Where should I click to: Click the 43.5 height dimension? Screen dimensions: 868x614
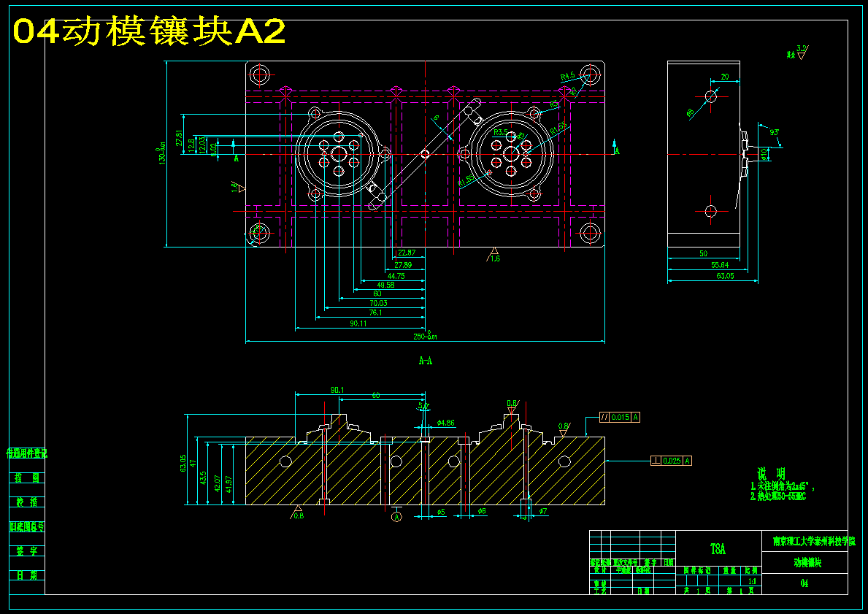(x=204, y=477)
